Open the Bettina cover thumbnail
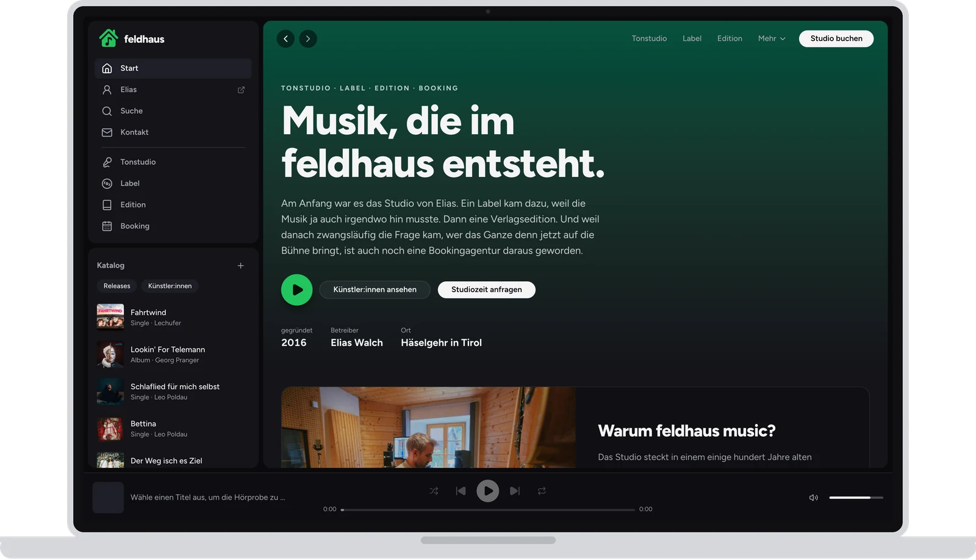Image resolution: width=976 pixels, height=560 pixels. pos(110,429)
